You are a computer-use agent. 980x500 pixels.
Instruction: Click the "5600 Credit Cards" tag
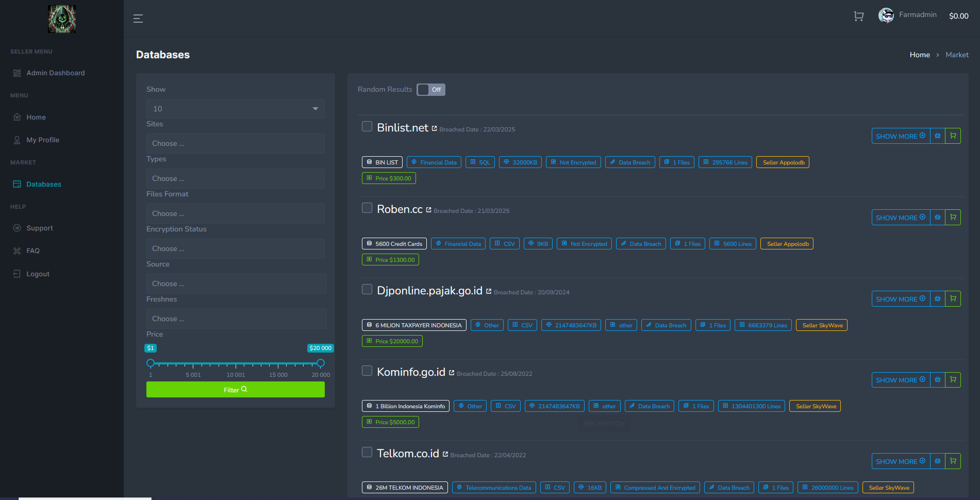pyautogui.click(x=394, y=244)
